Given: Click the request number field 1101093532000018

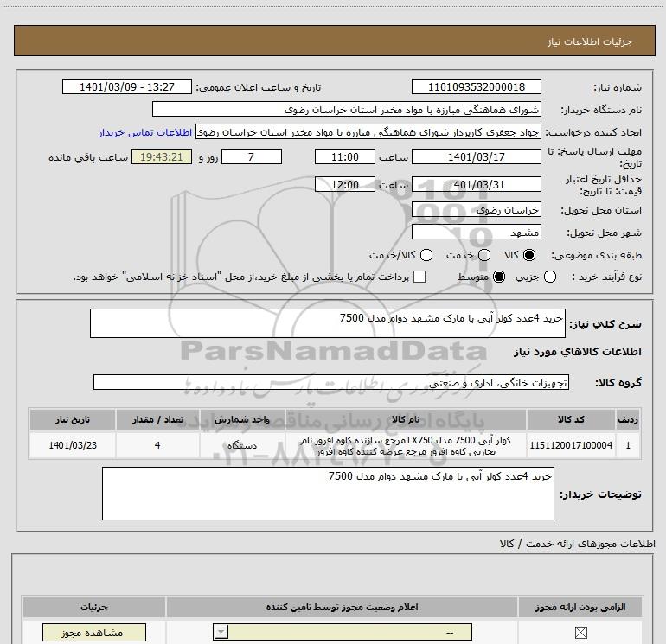Looking at the screenshot, I should pos(476,87).
